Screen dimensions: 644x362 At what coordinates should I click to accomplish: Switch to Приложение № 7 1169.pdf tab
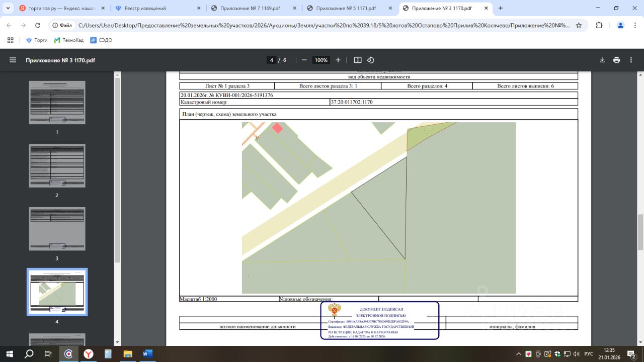[x=254, y=9]
